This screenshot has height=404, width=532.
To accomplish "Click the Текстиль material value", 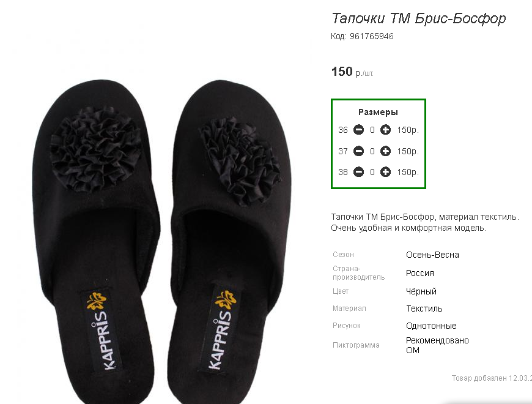I will (x=424, y=309).
